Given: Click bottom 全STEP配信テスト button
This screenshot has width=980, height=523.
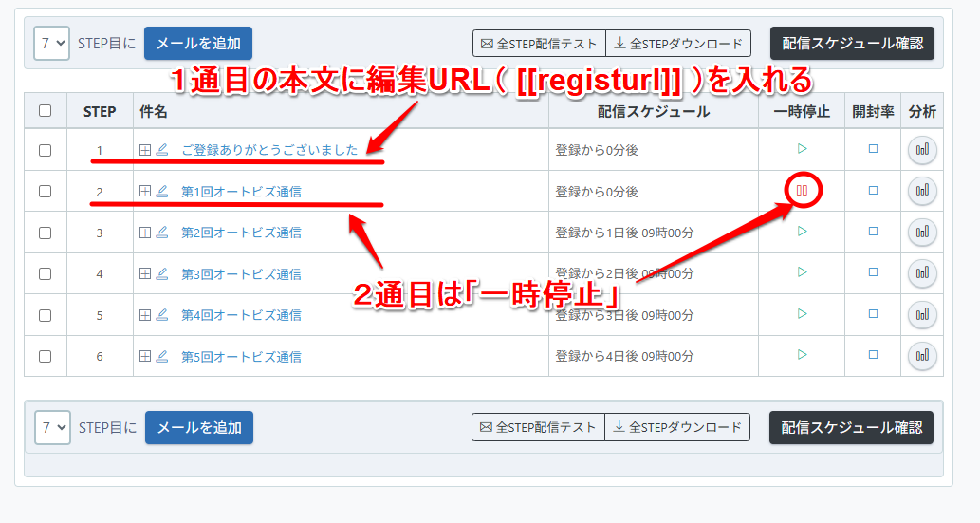Looking at the screenshot, I should (538, 427).
